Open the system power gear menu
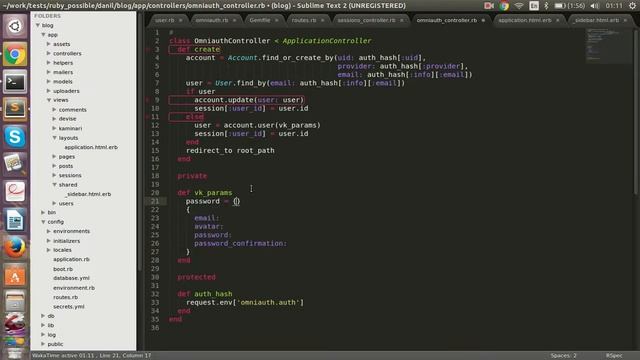 pyautogui.click(x=632, y=6)
